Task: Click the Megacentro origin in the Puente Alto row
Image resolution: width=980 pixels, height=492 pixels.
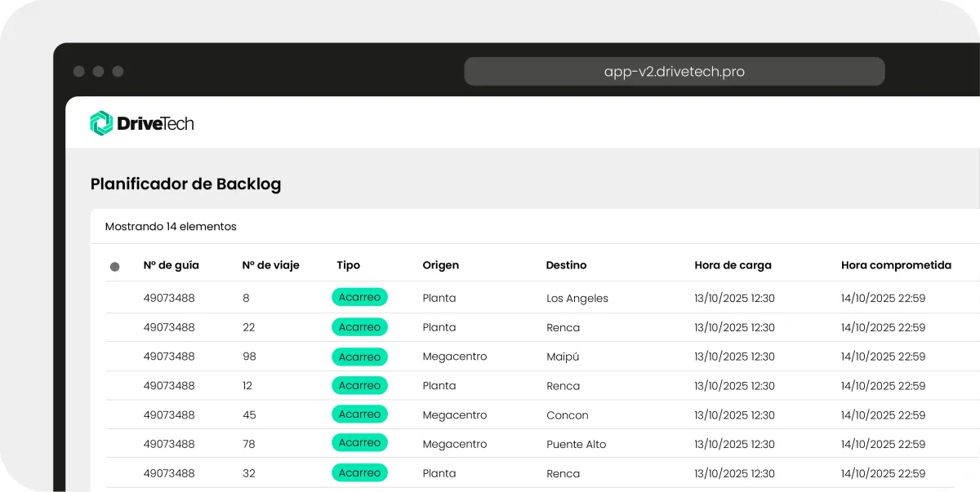Action: 455,445
